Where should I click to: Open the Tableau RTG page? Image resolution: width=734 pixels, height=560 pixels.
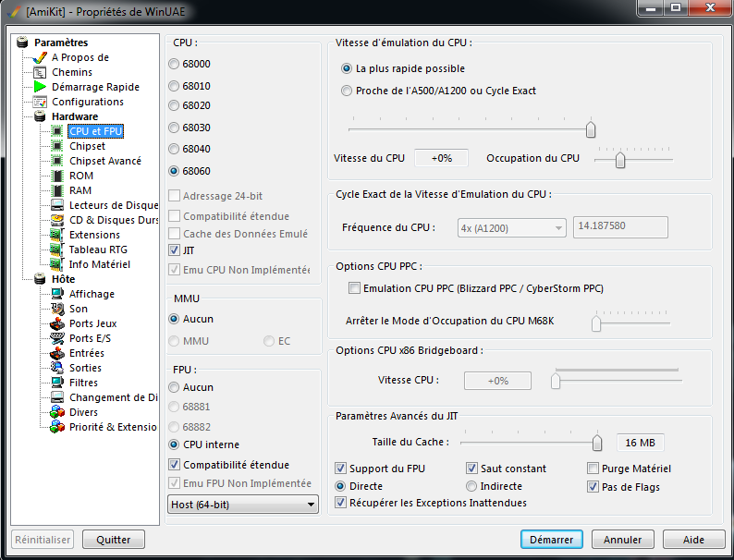[98, 250]
